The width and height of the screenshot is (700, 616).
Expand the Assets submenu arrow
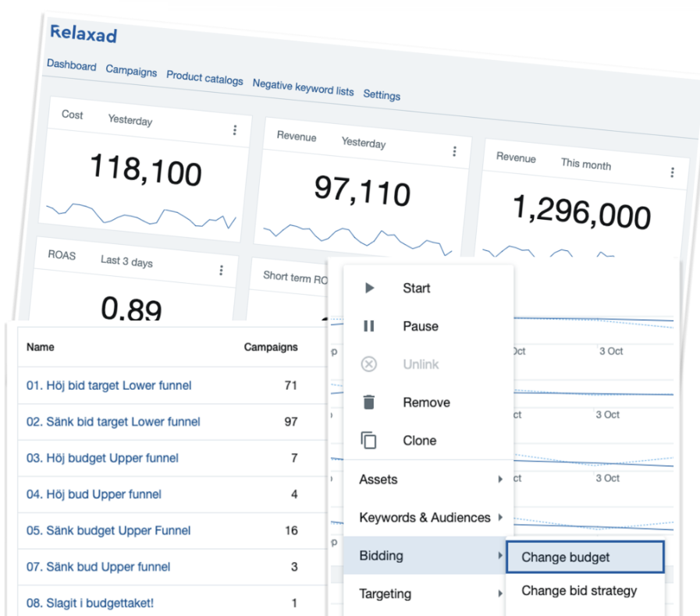click(x=502, y=480)
